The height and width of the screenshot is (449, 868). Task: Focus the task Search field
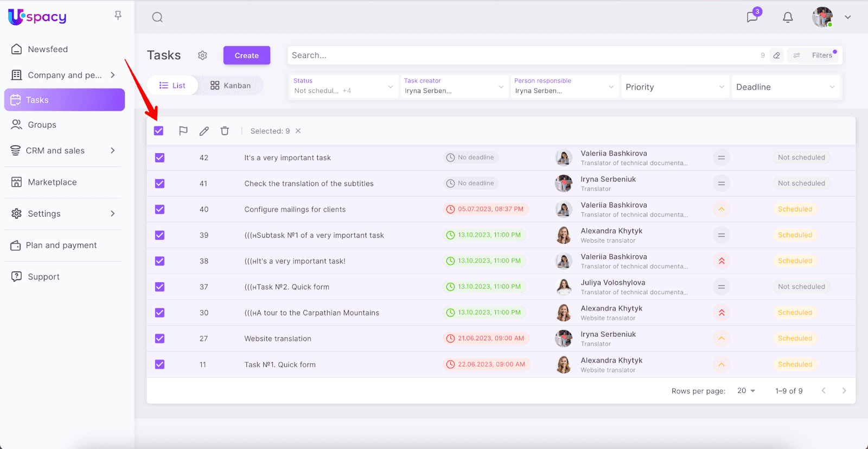pos(521,55)
